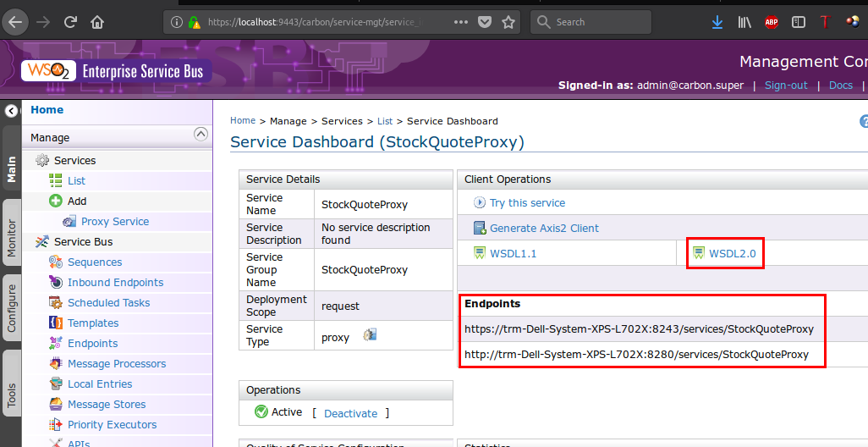Screen dimensions: 868x447
Task: Click the proxy service type edit icon
Action: click(x=370, y=335)
